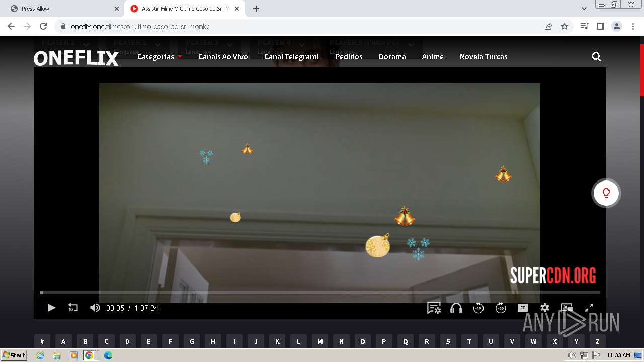Open the tab search chevron
The width and height of the screenshot is (644, 362).
click(584, 9)
